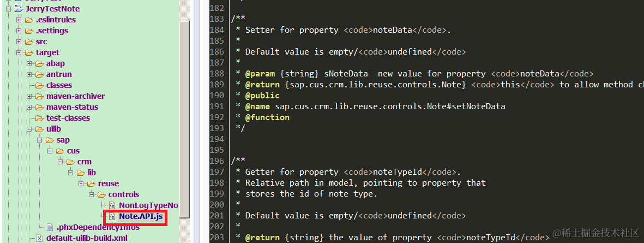Select the NonLogTypeNo file name
Viewport: 644px width, 243px height.
tap(149, 205)
